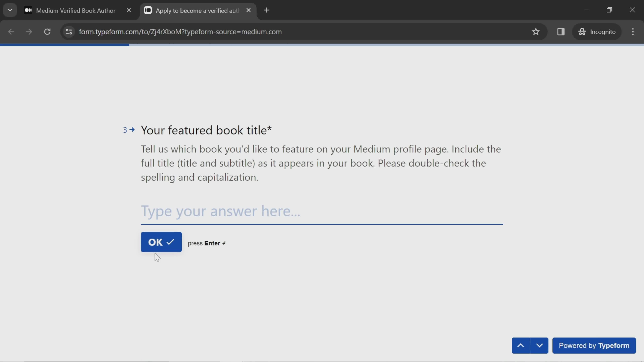Viewport: 644px width, 362px height.
Task: Close the Apply to become verified tab
Action: point(248,10)
